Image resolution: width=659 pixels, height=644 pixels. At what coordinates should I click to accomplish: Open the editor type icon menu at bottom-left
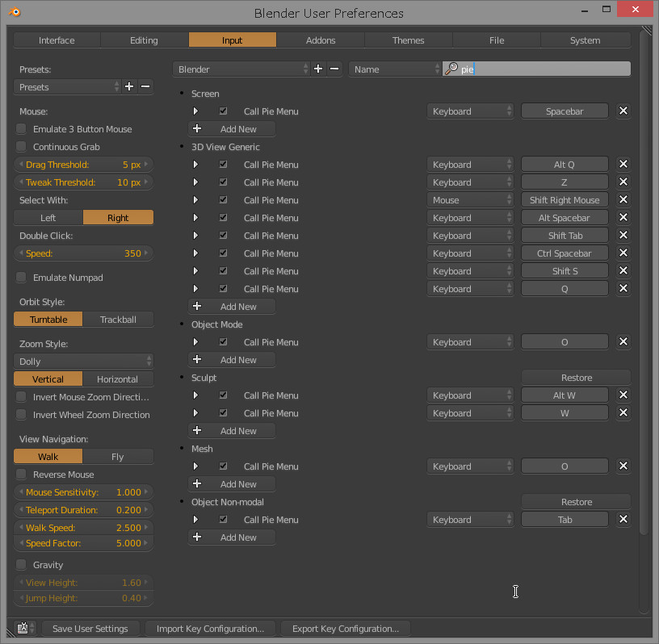26,628
